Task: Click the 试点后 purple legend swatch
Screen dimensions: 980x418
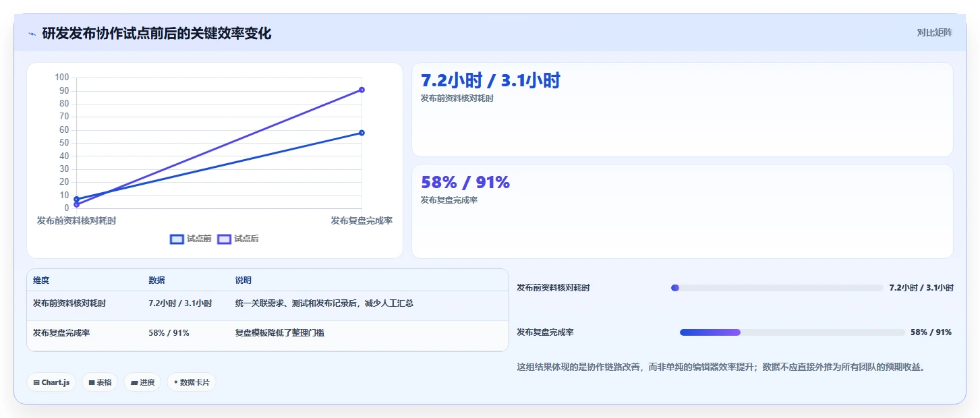Action: [224, 239]
